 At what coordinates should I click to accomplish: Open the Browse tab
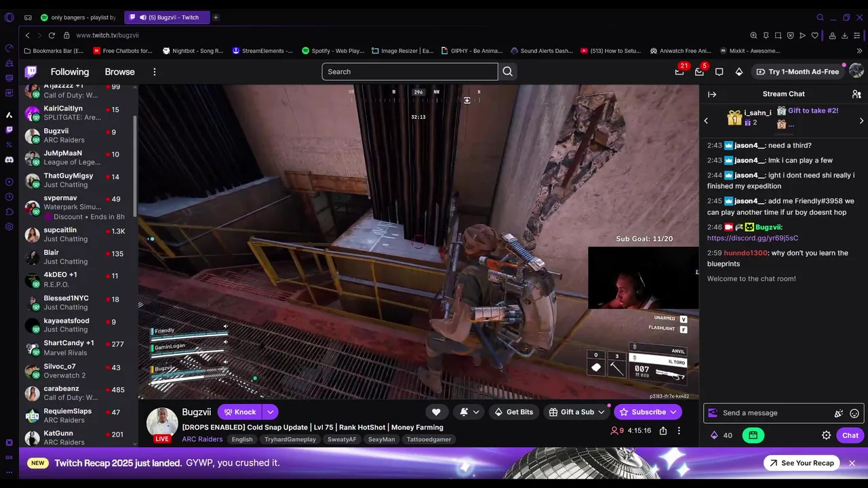pos(119,72)
